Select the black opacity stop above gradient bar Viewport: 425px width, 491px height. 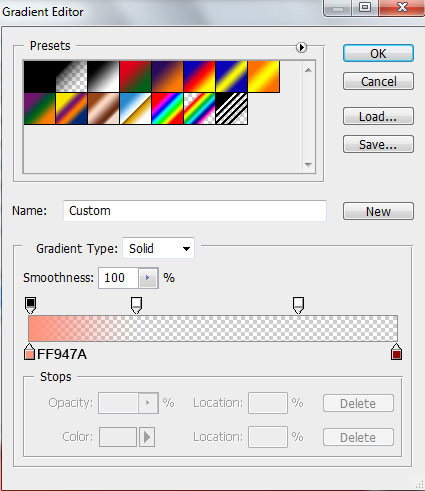(30, 305)
